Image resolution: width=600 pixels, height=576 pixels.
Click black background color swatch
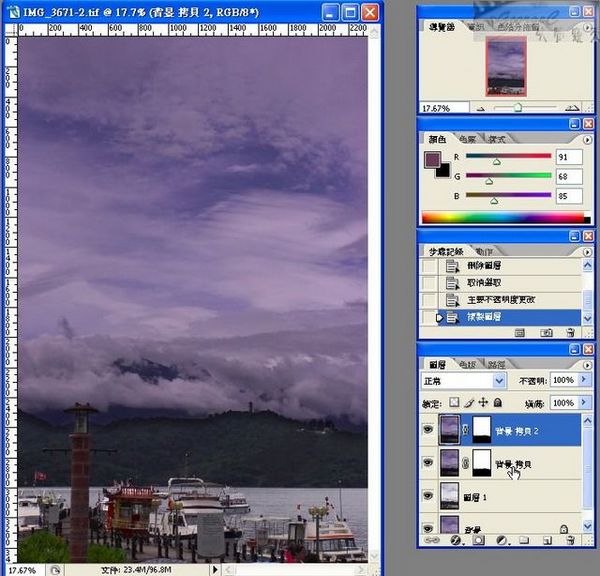pyautogui.click(x=444, y=171)
